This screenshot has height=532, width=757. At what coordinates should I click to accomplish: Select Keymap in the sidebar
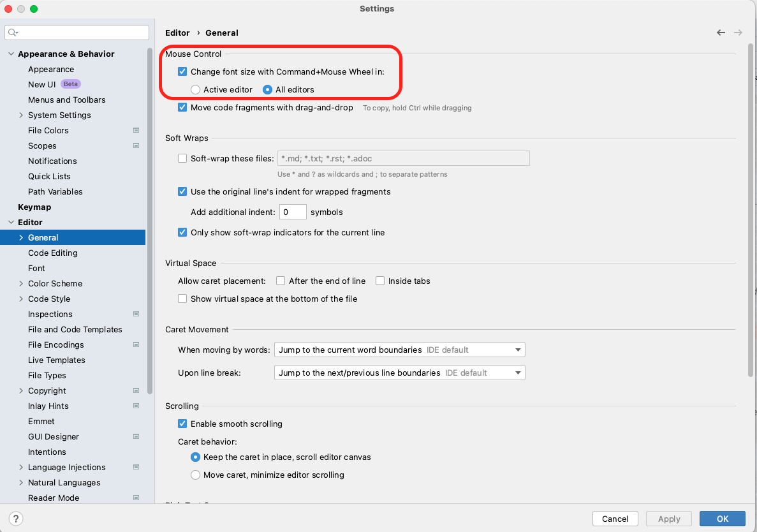34,207
